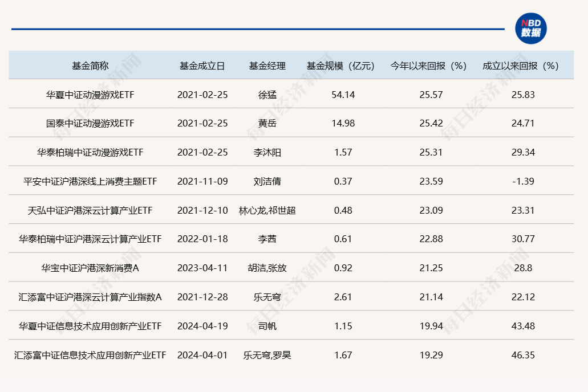Click the date 2024-04-01

[202, 356]
